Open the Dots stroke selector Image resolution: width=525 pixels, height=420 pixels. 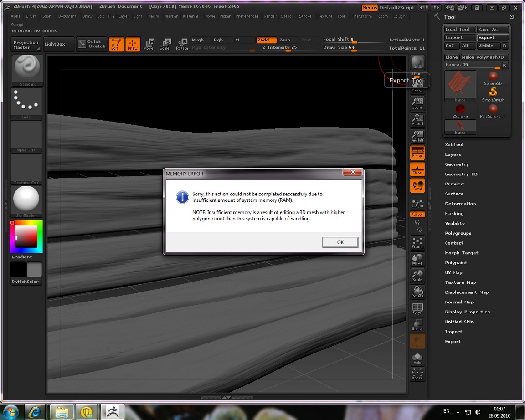click(x=26, y=103)
